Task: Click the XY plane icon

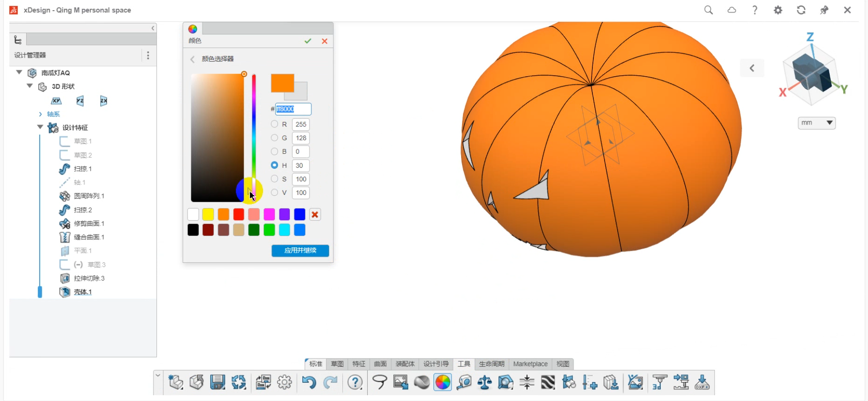Action: (56, 101)
